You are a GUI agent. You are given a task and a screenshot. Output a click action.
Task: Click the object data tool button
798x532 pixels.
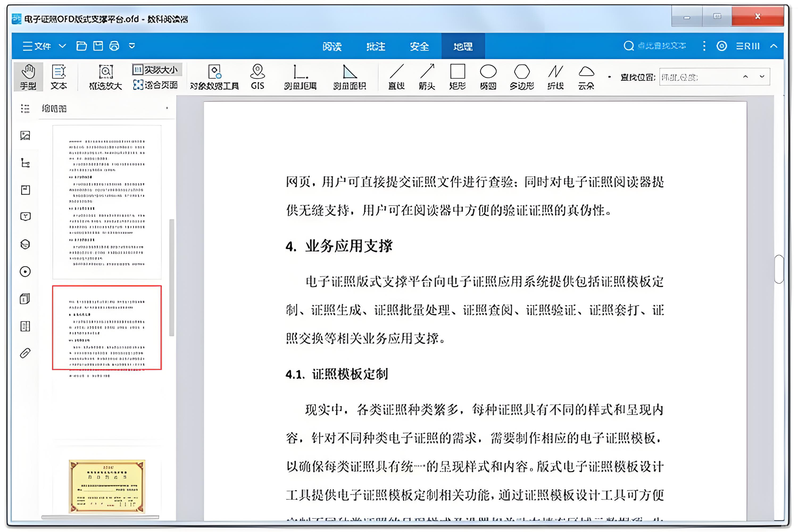coord(214,77)
